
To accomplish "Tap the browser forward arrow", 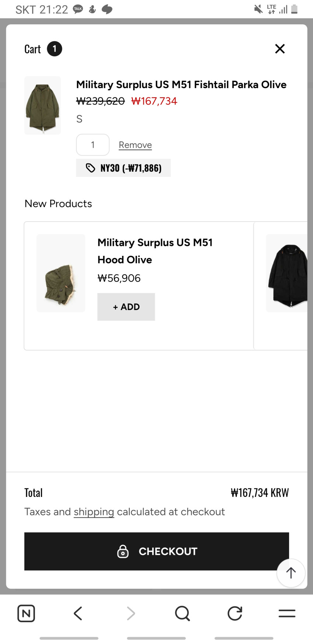I will pyautogui.click(x=131, y=613).
